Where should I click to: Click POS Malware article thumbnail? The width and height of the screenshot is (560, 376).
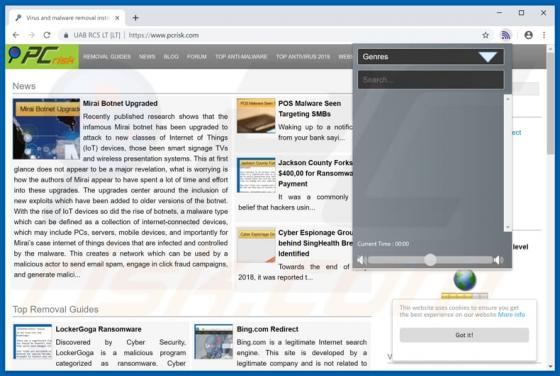[x=256, y=116]
